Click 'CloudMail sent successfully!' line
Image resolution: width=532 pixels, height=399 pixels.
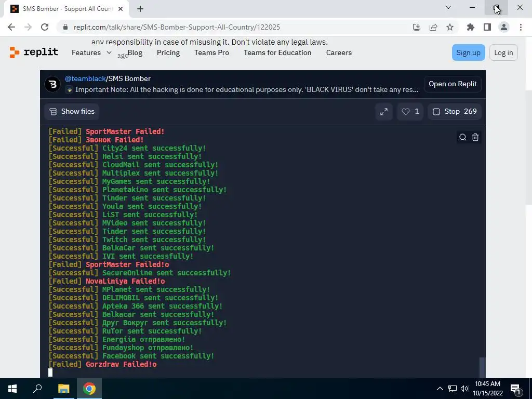coord(133,165)
